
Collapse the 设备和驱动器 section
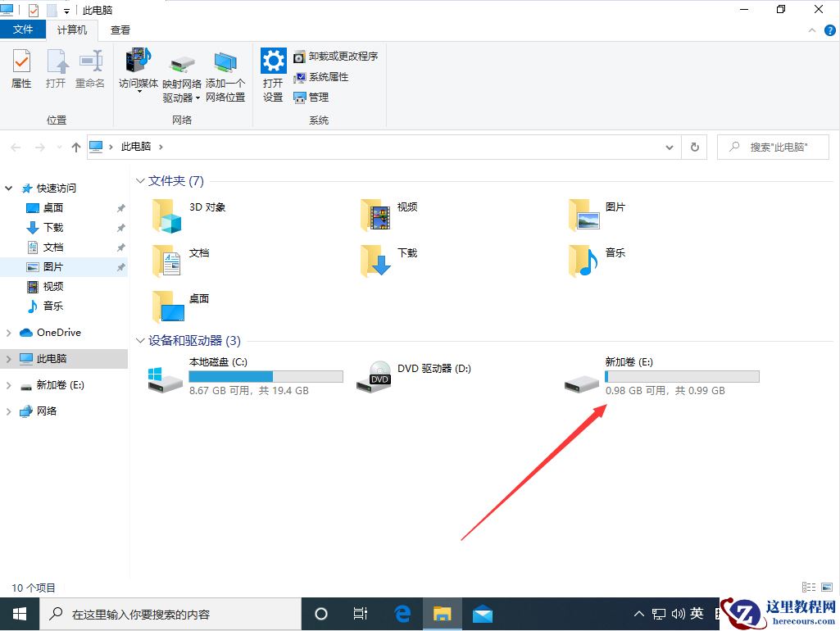pos(139,341)
